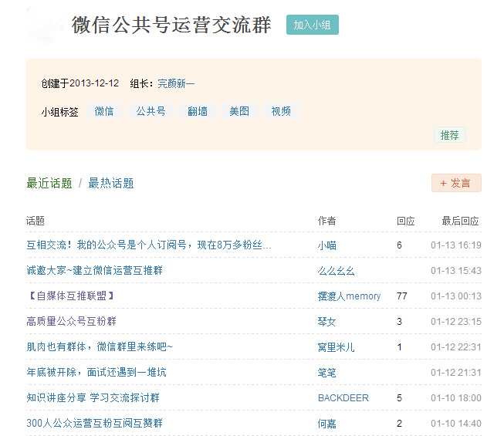Image resolution: width=504 pixels, height=436 pixels.
Task: Open author 摆渡人memory profile
Action: pos(349,296)
